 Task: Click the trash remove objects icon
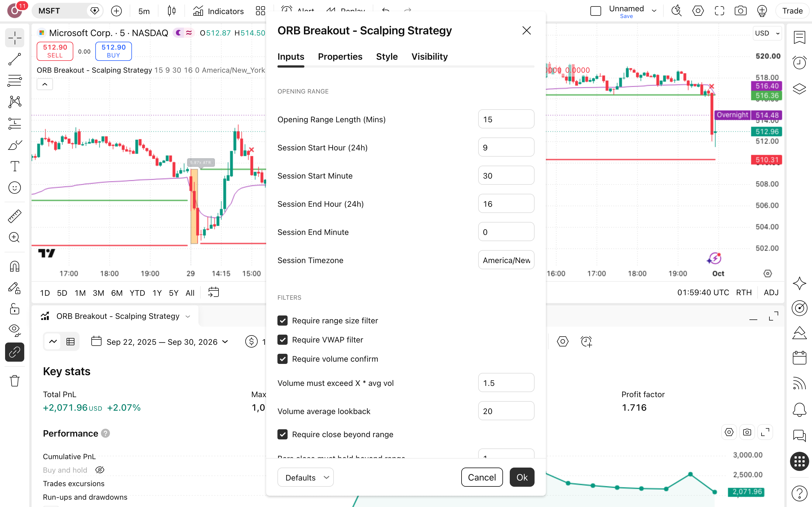[14, 381]
